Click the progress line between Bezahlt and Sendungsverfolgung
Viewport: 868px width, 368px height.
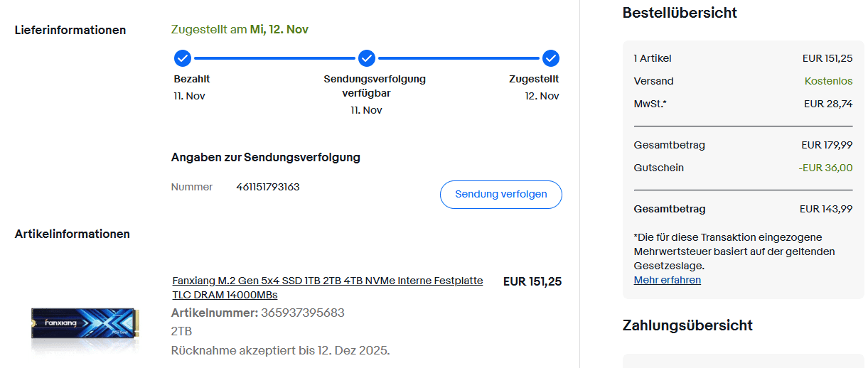click(274, 58)
